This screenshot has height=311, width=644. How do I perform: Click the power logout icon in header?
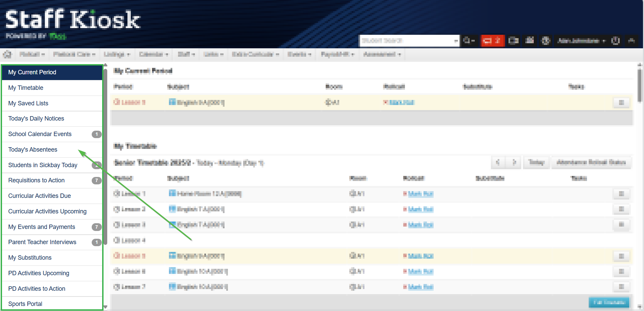pyautogui.click(x=615, y=41)
